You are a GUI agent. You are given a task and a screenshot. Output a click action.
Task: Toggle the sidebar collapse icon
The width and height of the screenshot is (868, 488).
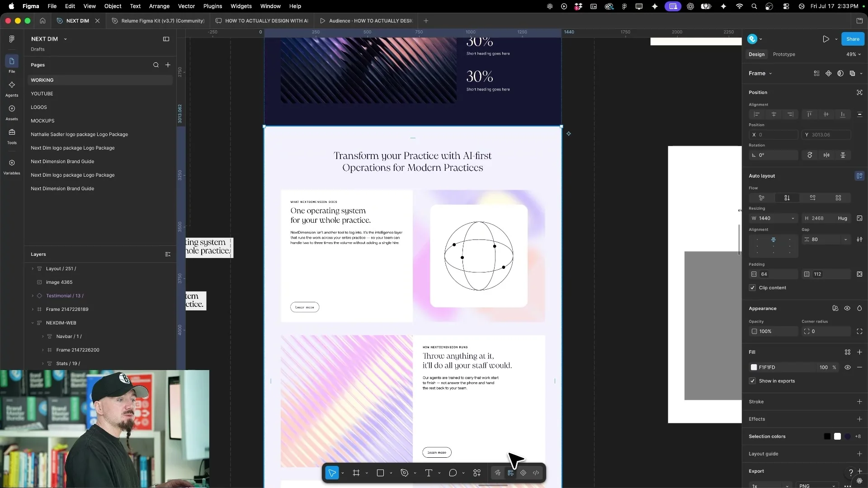pos(166,39)
